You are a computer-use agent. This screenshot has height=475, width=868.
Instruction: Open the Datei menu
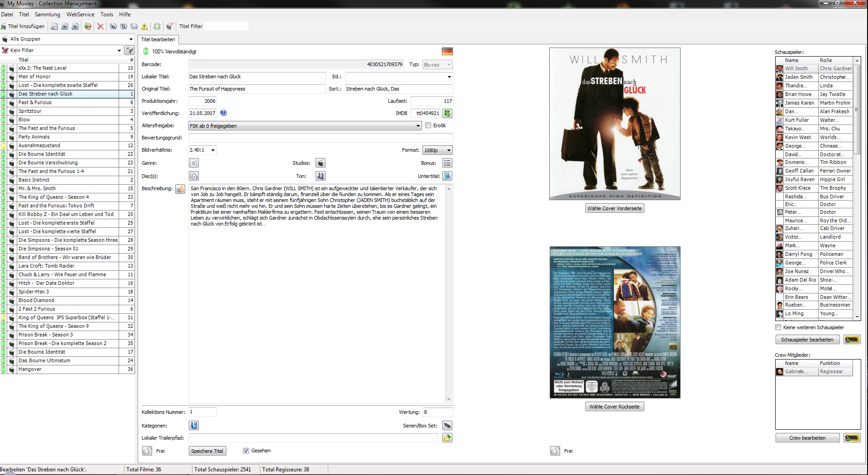[7, 14]
